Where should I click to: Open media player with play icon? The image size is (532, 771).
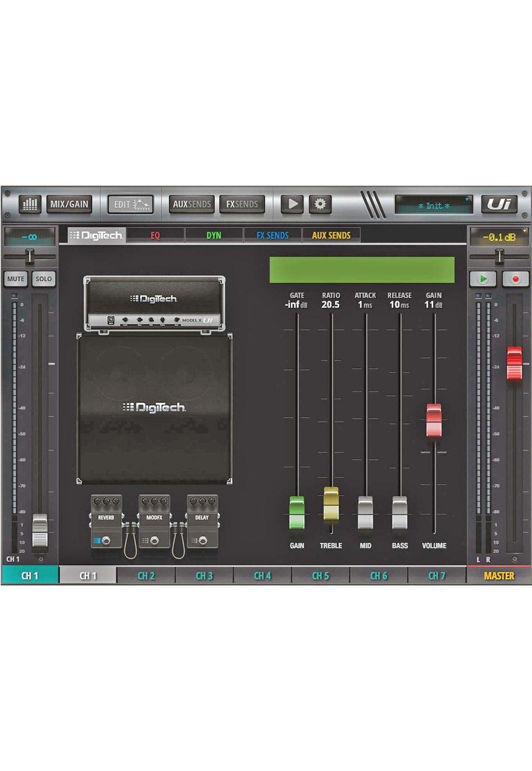tap(292, 204)
